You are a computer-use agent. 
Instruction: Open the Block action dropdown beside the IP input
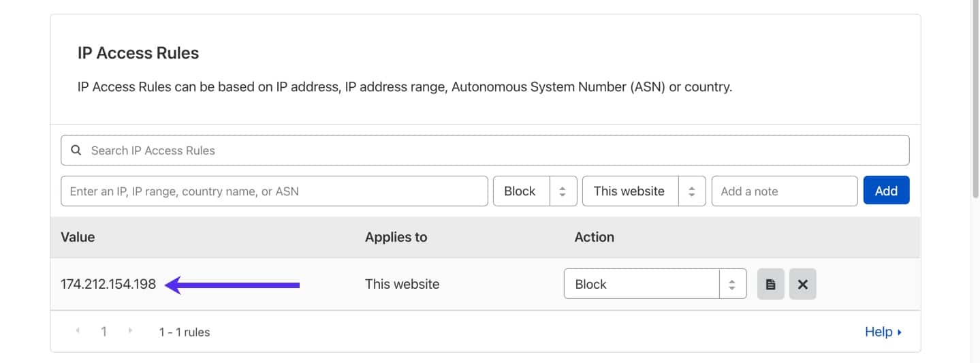pos(535,191)
